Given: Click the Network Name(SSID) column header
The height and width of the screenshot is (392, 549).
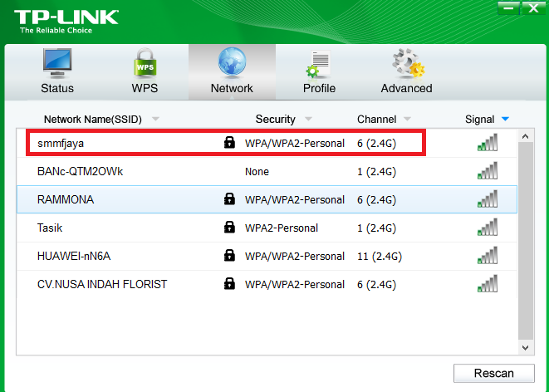Looking at the screenshot, I should pos(93,120).
